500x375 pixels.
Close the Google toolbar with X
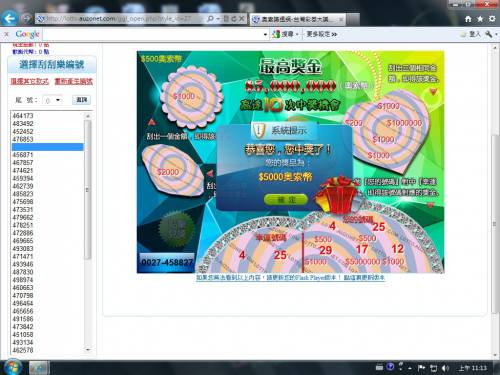pos(6,34)
